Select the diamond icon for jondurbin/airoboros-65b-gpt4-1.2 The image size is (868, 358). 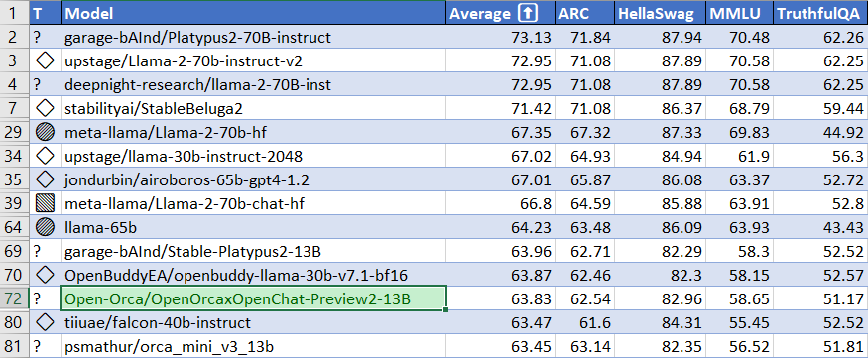(x=45, y=179)
